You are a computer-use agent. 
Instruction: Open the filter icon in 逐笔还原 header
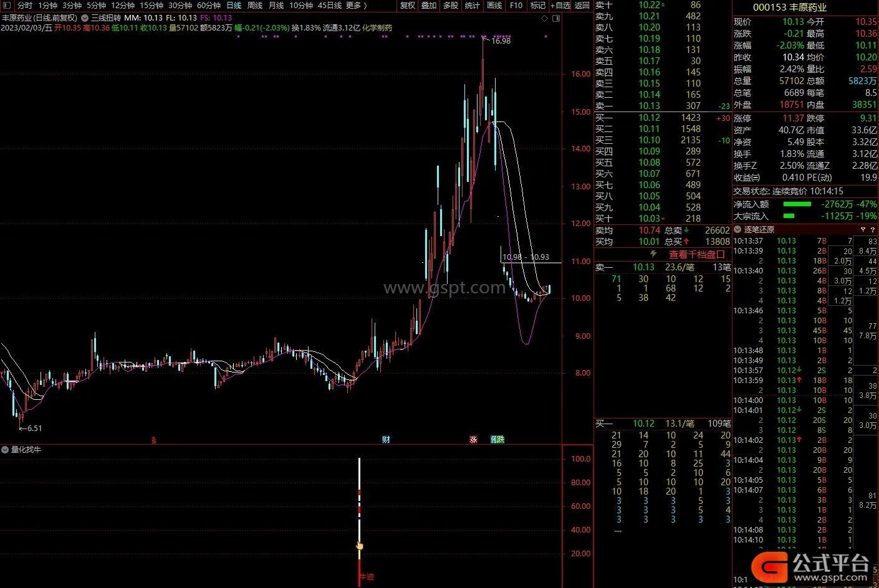[x=863, y=229]
